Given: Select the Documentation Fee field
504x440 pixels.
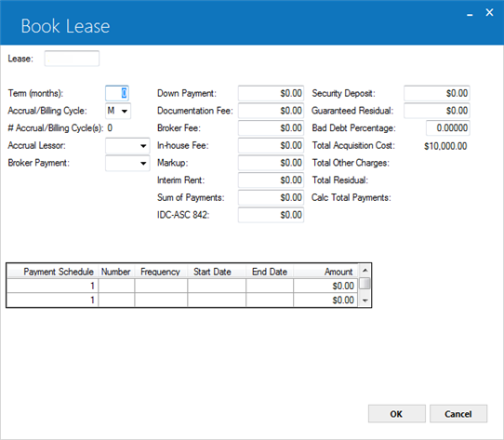Looking at the screenshot, I should pyautogui.click(x=271, y=111).
